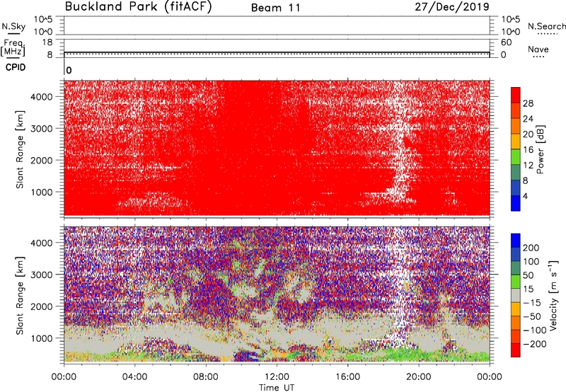Viewport: 566px width, 392px height.
Task: Select the '20:00' time tick label
Action: (418, 377)
